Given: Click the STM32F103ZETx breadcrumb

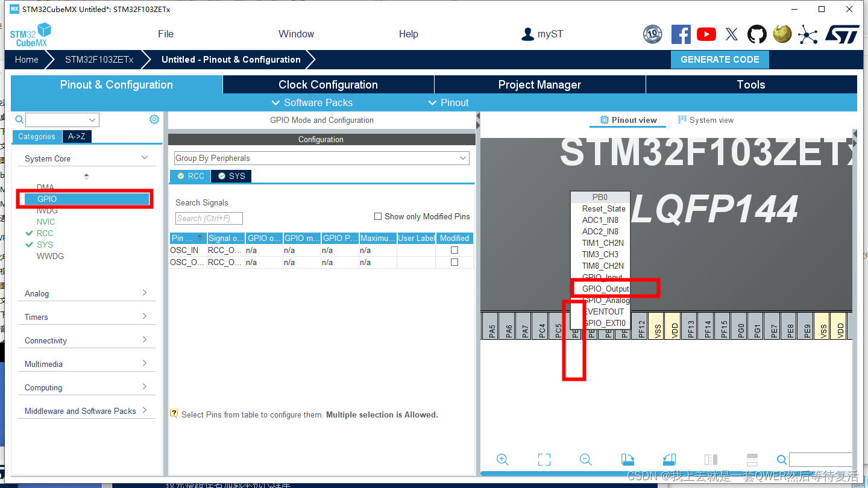Looking at the screenshot, I should click(99, 60).
